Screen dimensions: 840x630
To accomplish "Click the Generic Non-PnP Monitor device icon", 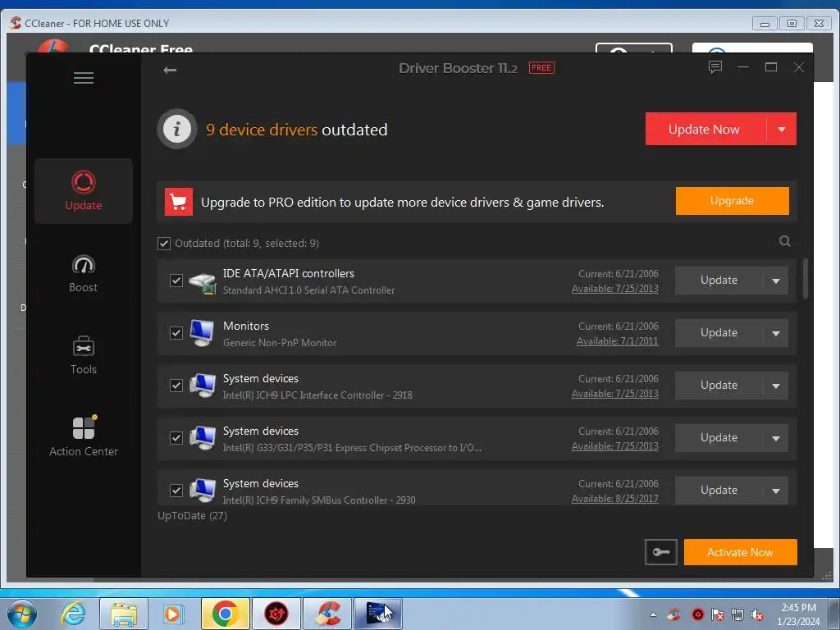I will 202,333.
